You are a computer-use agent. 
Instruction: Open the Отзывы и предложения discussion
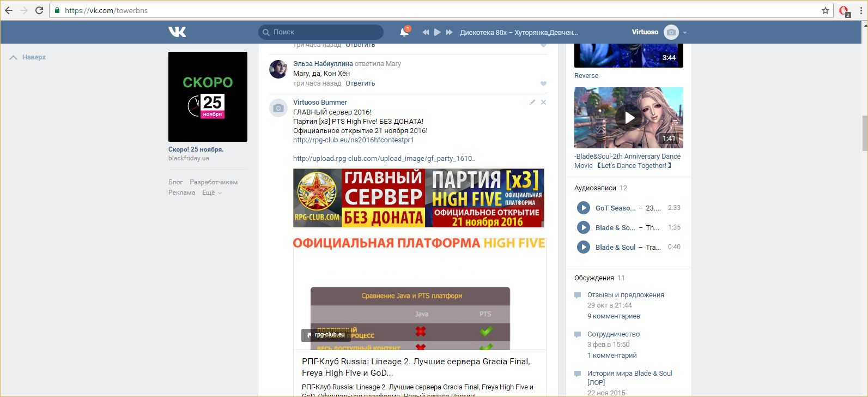(626, 295)
